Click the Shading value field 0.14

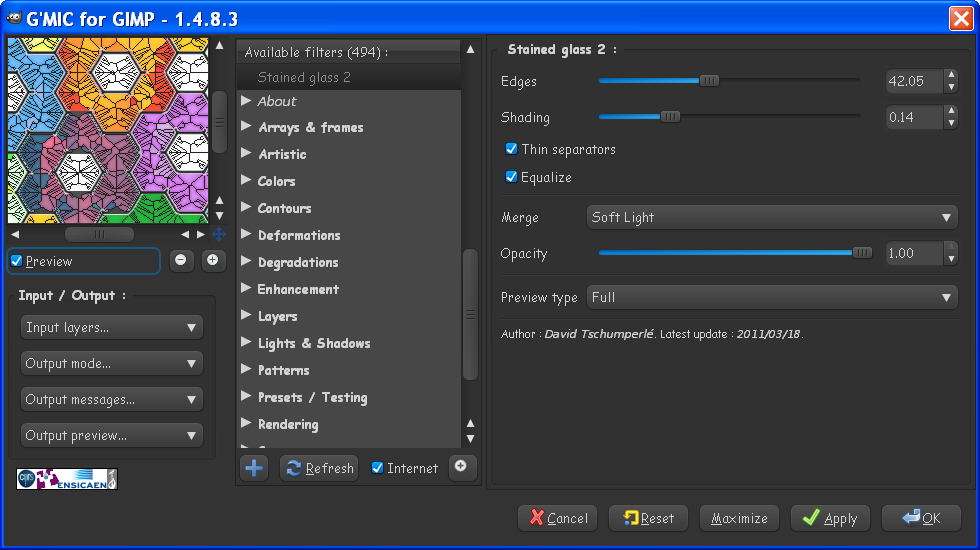tap(915, 117)
